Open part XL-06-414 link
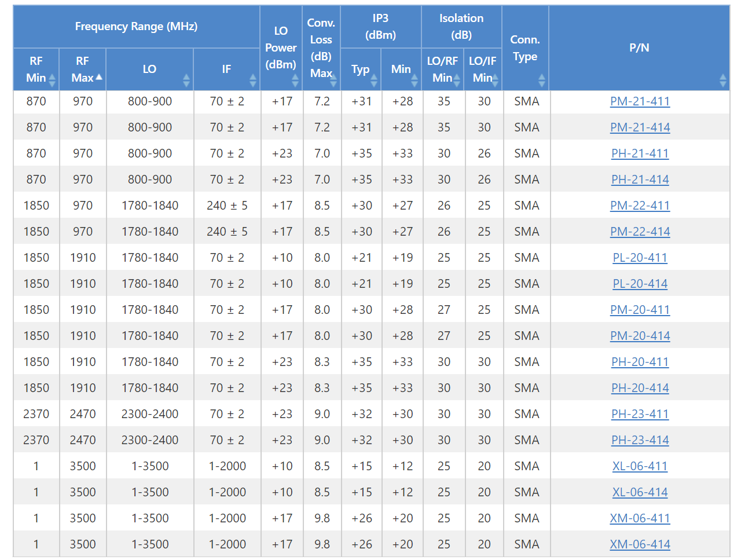This screenshot has height=560, width=741. [640, 492]
